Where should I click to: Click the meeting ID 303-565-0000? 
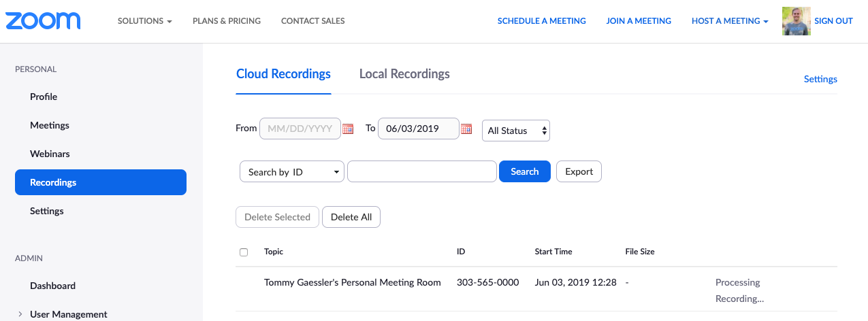[x=488, y=282]
